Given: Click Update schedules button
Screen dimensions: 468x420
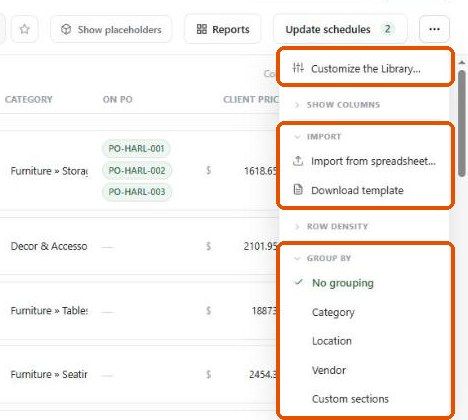Looking at the screenshot, I should click(340, 29).
